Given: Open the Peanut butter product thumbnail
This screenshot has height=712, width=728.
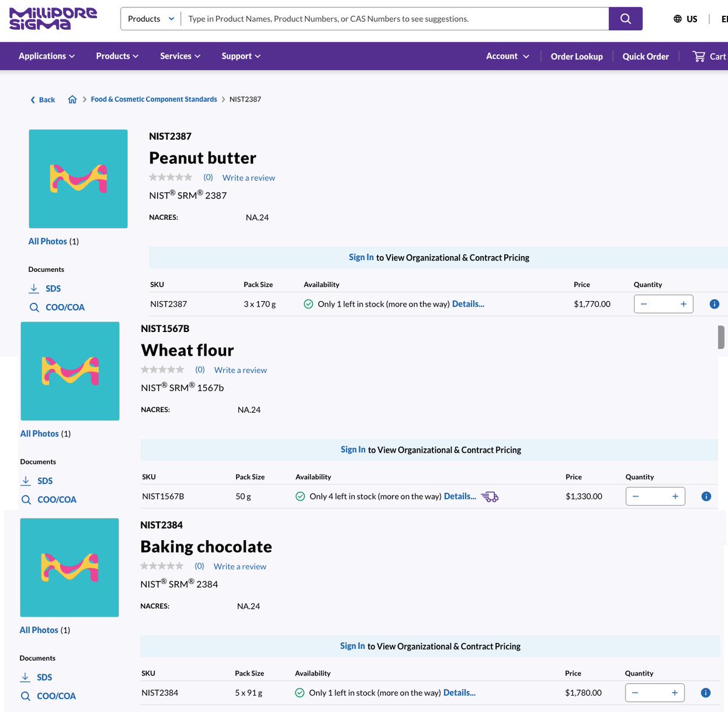Looking at the screenshot, I should click(x=78, y=179).
